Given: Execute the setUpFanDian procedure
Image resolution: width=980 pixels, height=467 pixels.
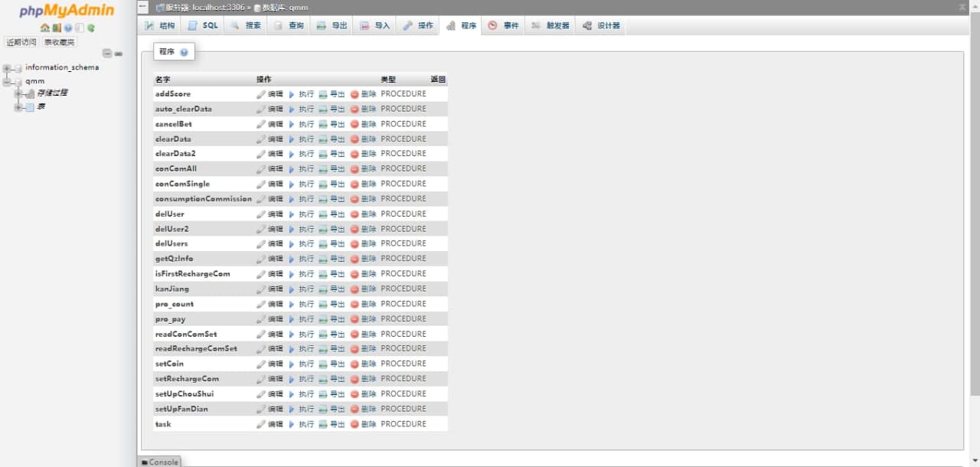Looking at the screenshot, I should pos(302,409).
